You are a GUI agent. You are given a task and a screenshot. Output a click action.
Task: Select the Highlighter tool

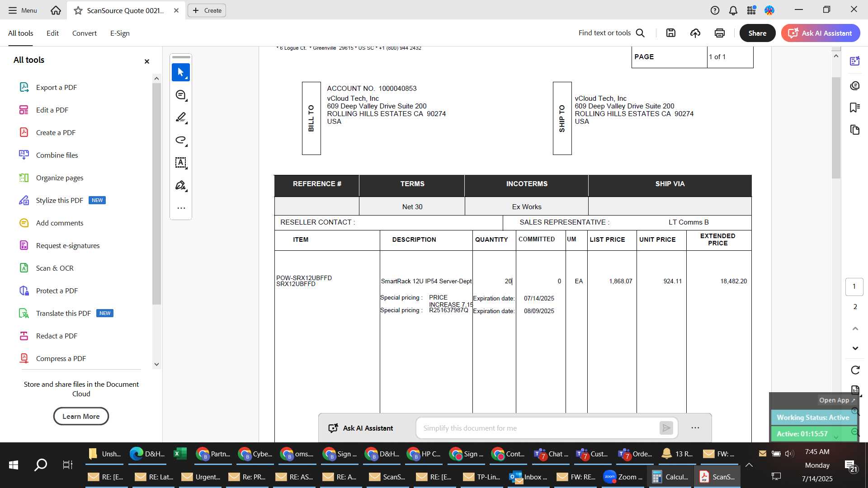181,117
